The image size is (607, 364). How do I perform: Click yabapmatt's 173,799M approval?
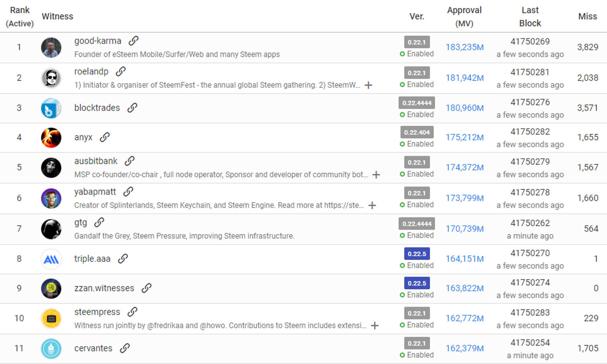pyautogui.click(x=465, y=198)
